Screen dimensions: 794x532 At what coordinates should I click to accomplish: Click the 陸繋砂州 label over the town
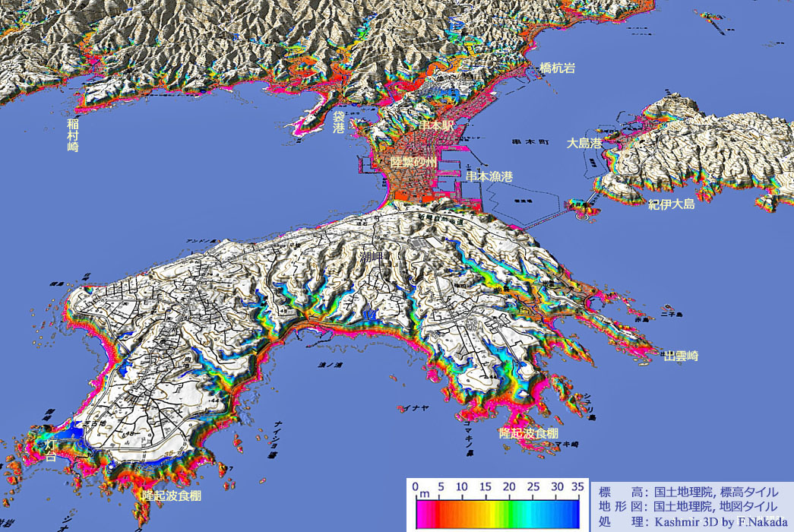pyautogui.click(x=413, y=163)
